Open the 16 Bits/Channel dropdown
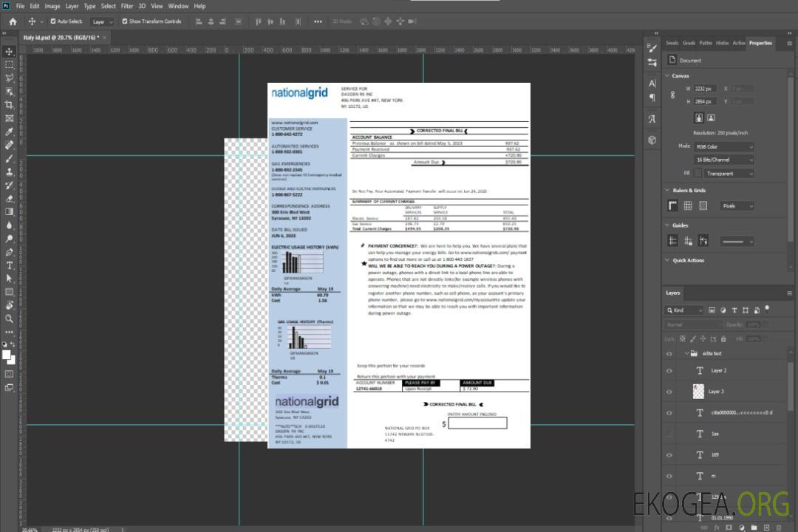Image resolution: width=798 pixels, height=532 pixels. coord(723,160)
